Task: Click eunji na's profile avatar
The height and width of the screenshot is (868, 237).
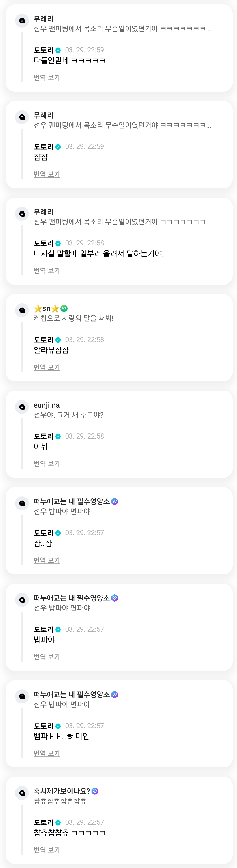Action: tap(22, 407)
